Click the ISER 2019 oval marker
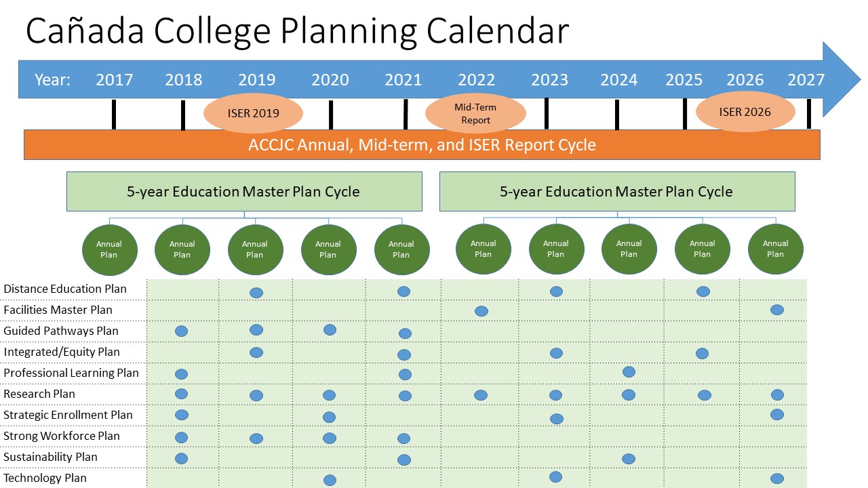The width and height of the screenshot is (868, 488). pos(253,113)
